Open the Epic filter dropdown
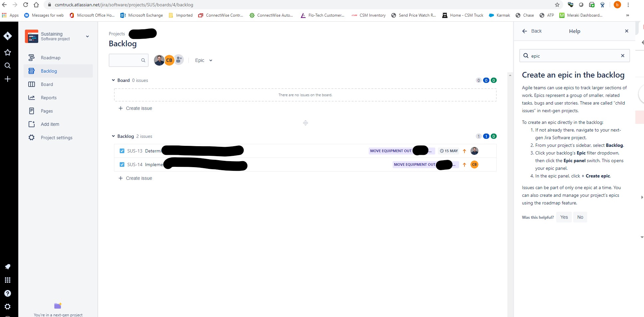This screenshot has height=317, width=644. pos(203,60)
